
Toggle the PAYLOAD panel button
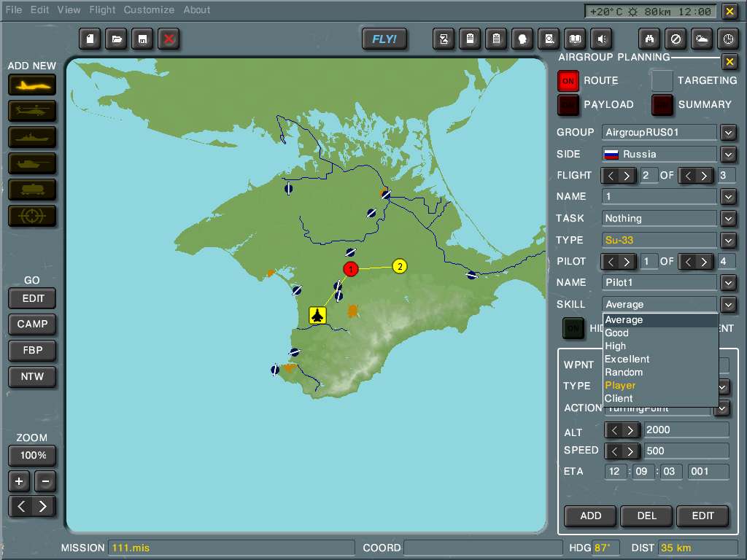(x=568, y=105)
